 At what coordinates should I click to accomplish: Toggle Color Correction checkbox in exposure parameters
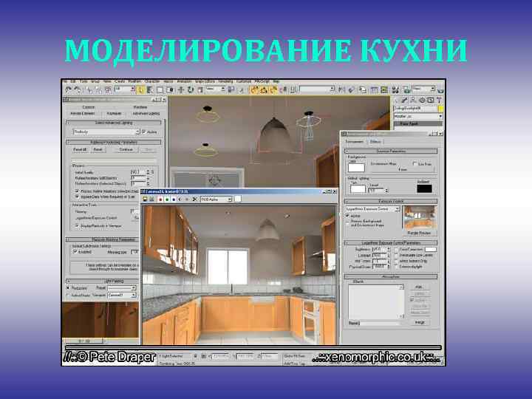tap(397, 250)
